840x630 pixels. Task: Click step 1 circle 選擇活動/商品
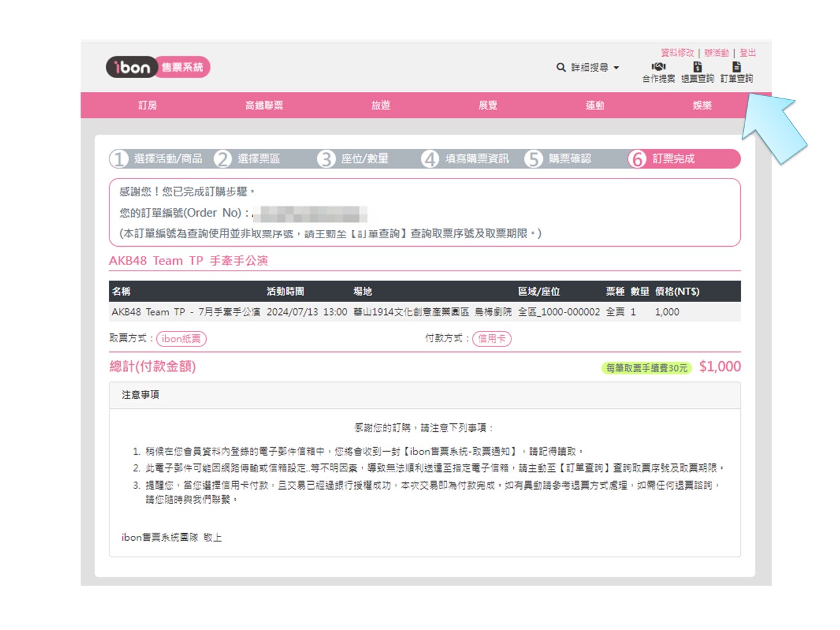pos(119,159)
